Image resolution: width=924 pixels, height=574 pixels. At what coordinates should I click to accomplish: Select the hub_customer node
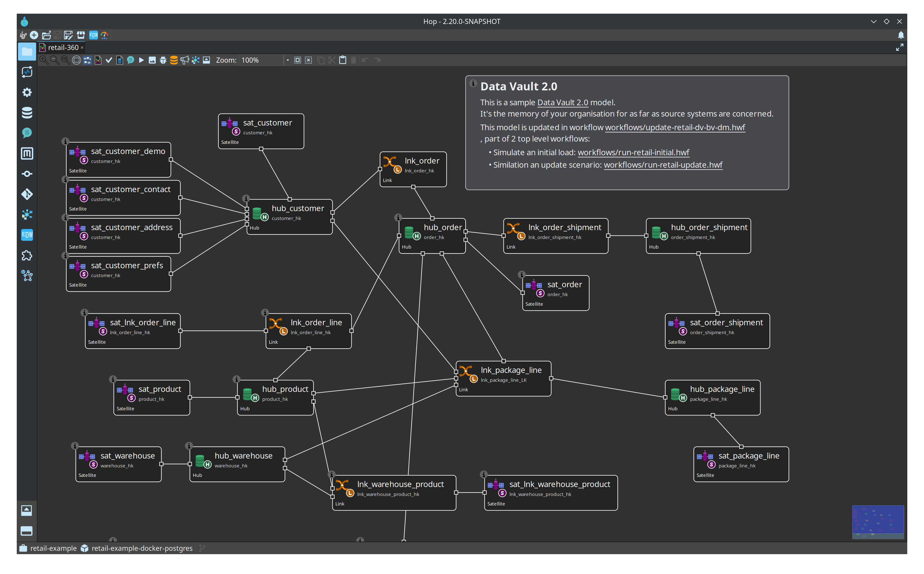pos(290,217)
